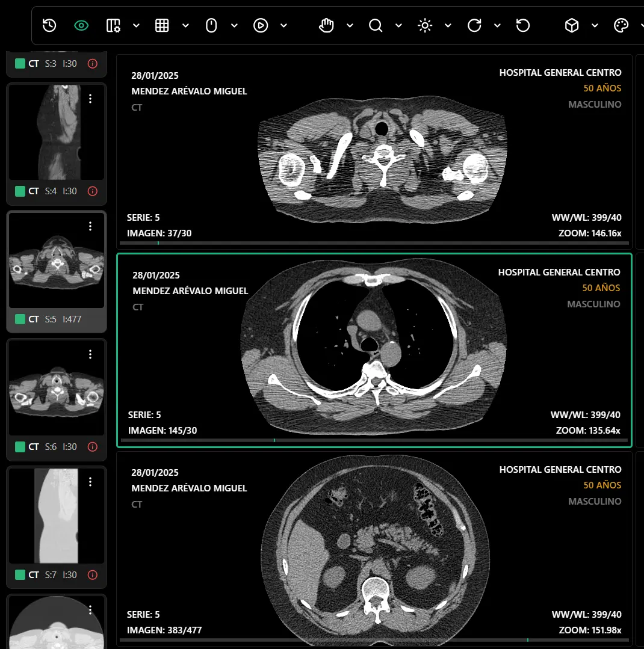Viewport: 644px width, 649px height.
Task: Open the history clock icon in toolbar
Action: pos(49,26)
